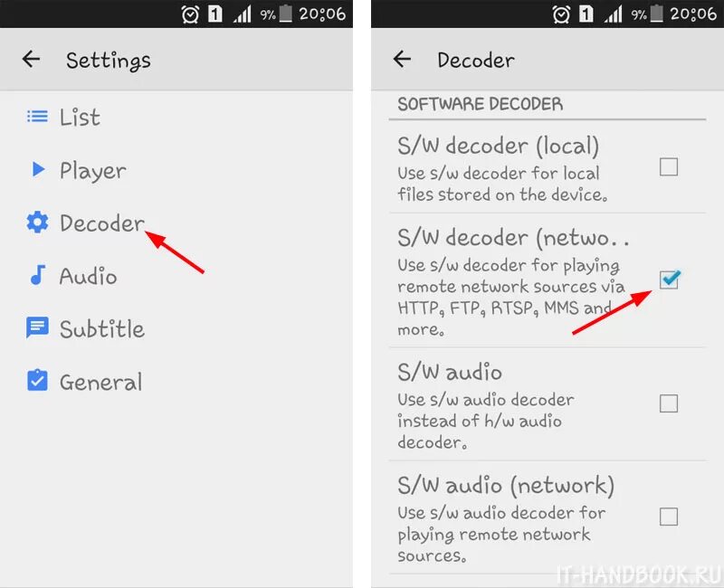Tick the S/W audio (network) checkbox
Screen dimensions: 724x588
click(x=668, y=517)
